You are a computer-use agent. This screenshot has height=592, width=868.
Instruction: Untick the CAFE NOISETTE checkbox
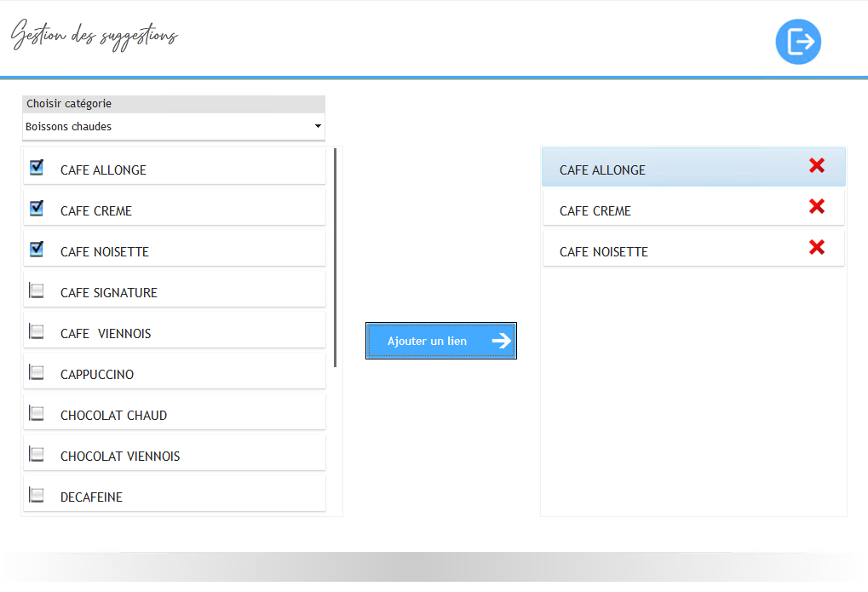pos(37,249)
